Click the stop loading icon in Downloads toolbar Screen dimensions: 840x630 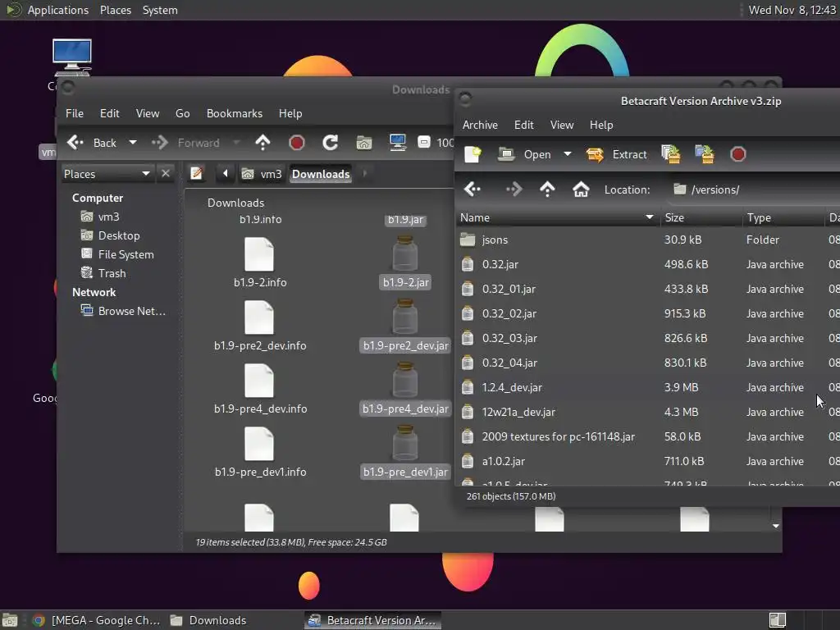tap(296, 143)
